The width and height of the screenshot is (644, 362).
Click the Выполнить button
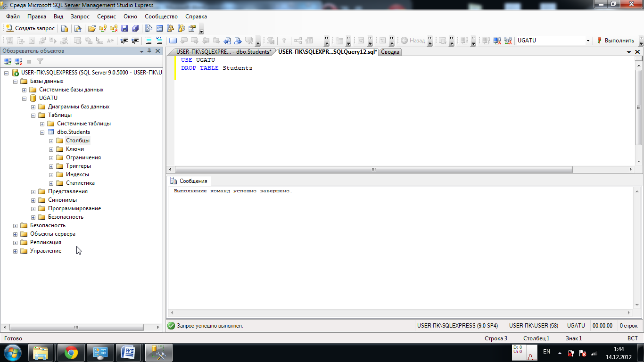pyautogui.click(x=616, y=41)
